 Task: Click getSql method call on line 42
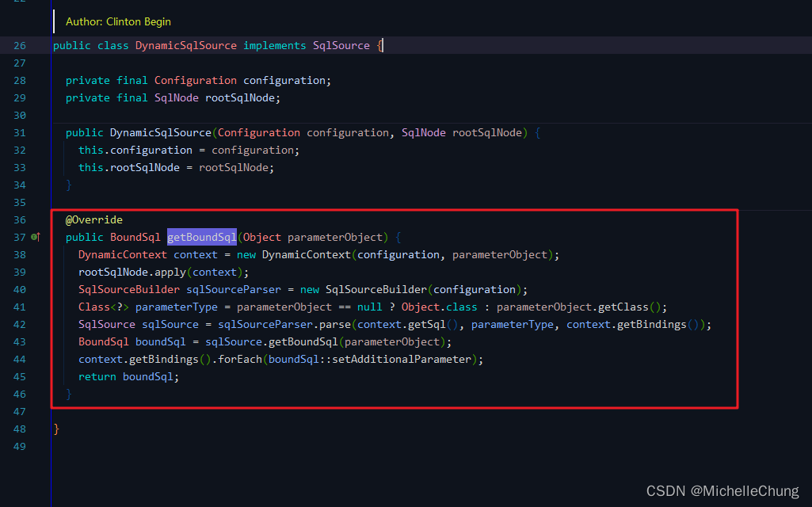pyautogui.click(x=427, y=324)
